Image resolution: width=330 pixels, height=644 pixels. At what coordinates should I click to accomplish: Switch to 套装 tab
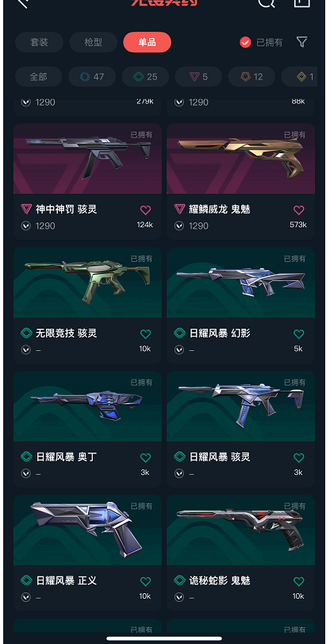point(40,42)
